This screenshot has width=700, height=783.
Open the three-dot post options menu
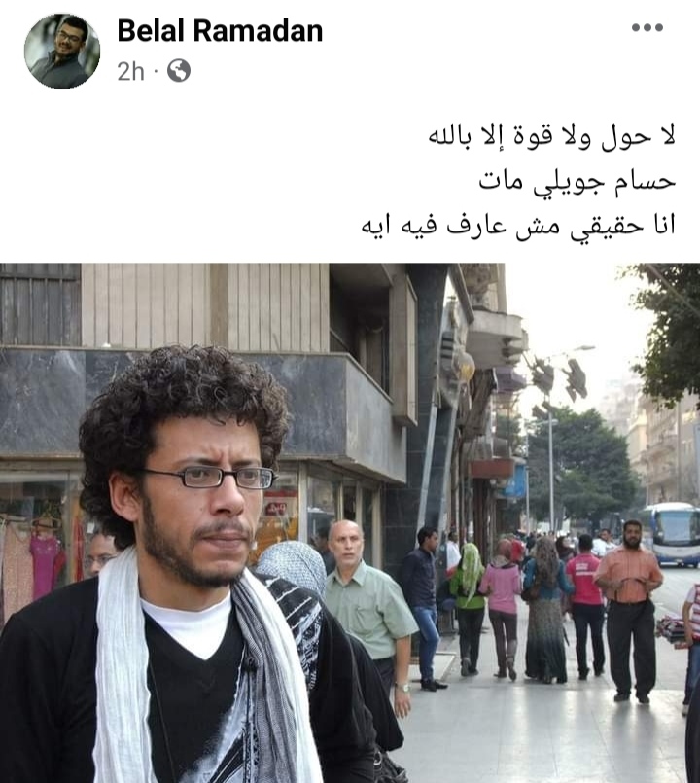pyautogui.click(x=647, y=28)
